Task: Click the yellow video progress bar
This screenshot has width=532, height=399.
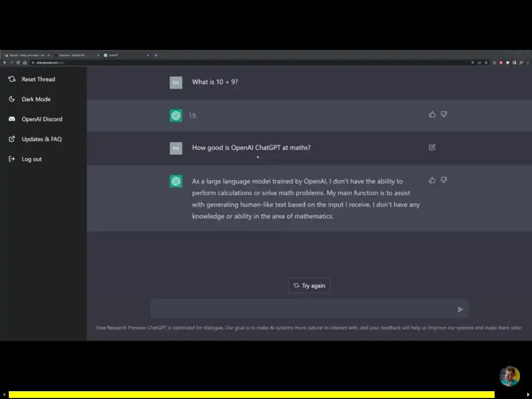Action: click(251, 395)
